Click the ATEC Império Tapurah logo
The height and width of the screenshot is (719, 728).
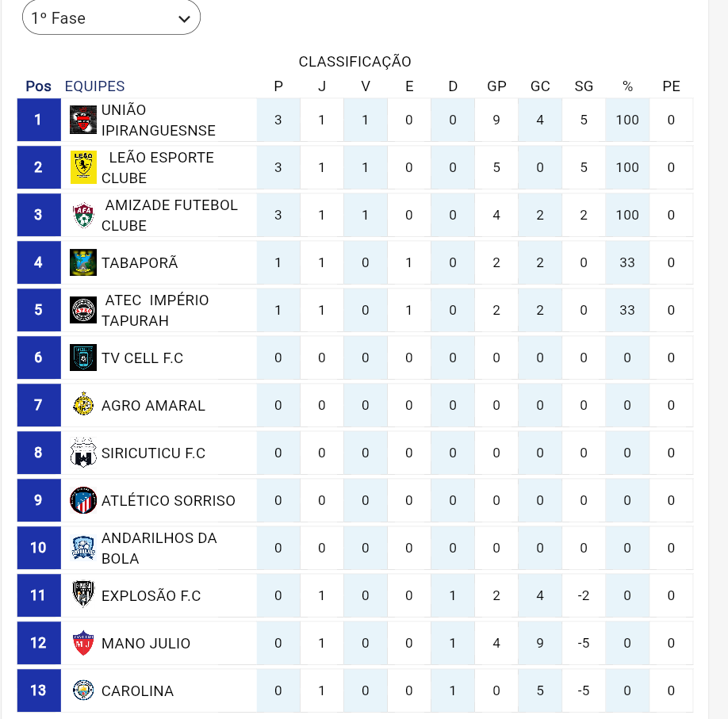point(83,310)
